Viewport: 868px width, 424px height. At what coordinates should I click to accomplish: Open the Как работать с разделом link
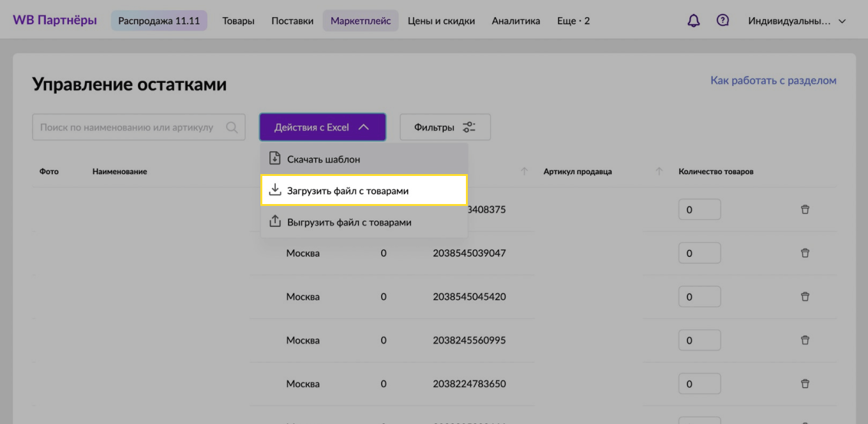773,80
